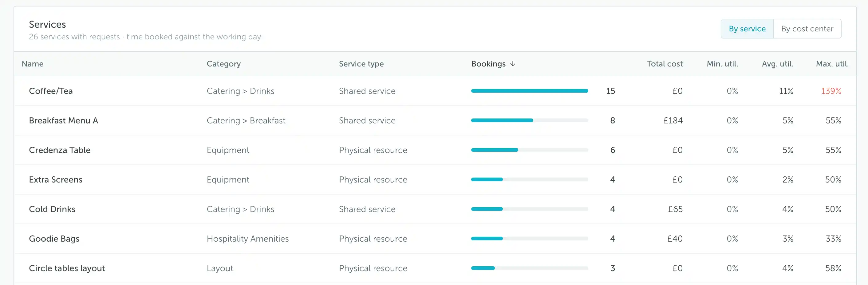Click the Circle tables layout bookings bar
This screenshot has height=285, width=868.
529,268
